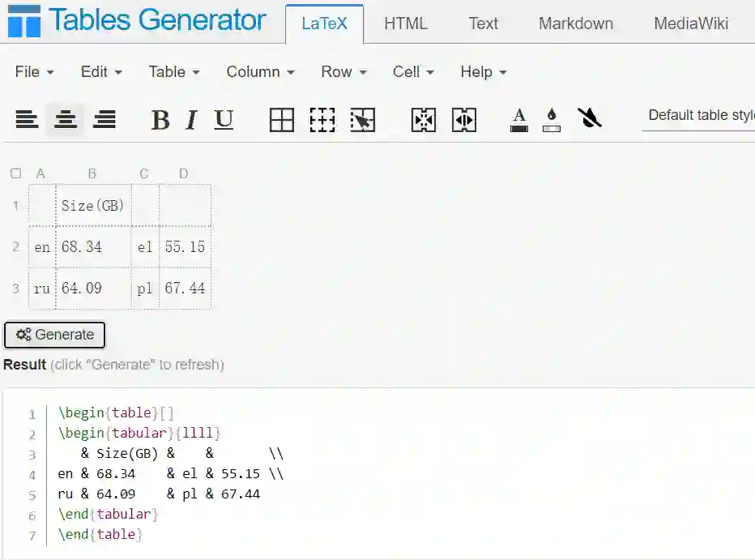The height and width of the screenshot is (560, 755).
Task: Click the split cells icon
Action: click(x=464, y=120)
